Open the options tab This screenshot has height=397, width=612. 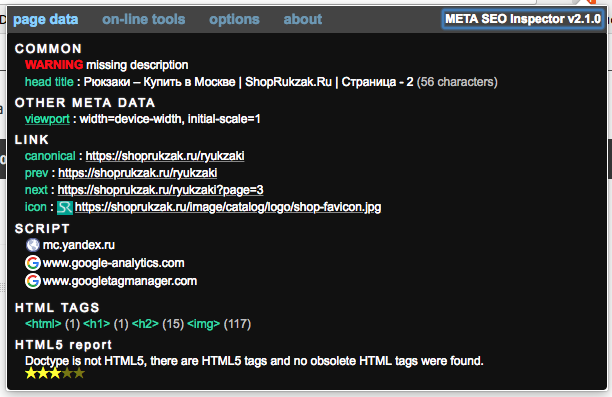tap(234, 20)
